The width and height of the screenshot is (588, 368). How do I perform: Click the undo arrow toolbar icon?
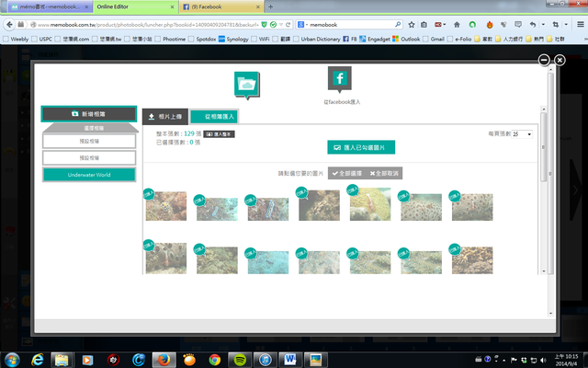[x=533, y=25]
